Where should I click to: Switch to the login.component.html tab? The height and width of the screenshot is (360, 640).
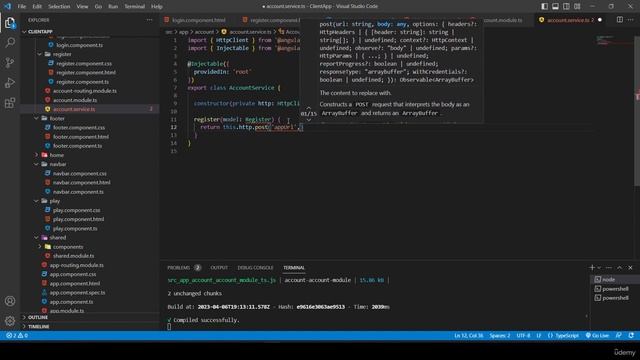198,20
